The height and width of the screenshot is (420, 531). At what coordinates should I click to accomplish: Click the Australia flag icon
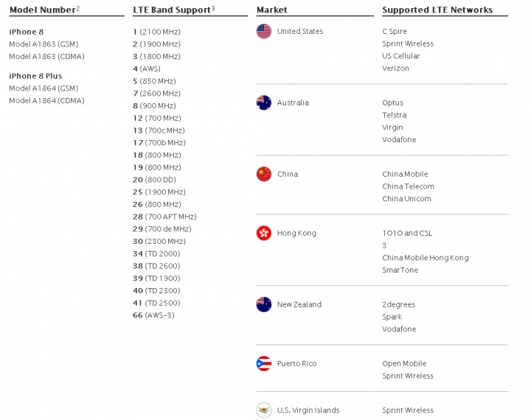(x=264, y=103)
